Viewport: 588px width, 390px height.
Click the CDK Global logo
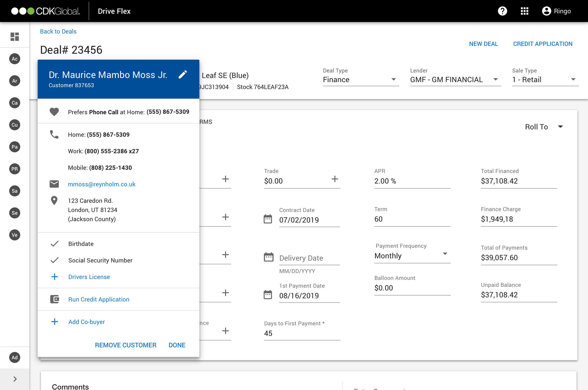46,11
